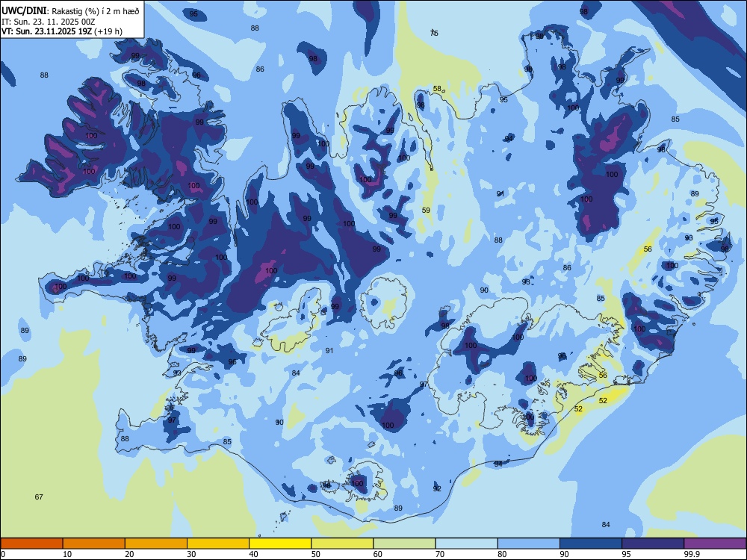Click the 80–90 medium blue legend swatch
This screenshot has width=747, height=560.
tap(529, 544)
